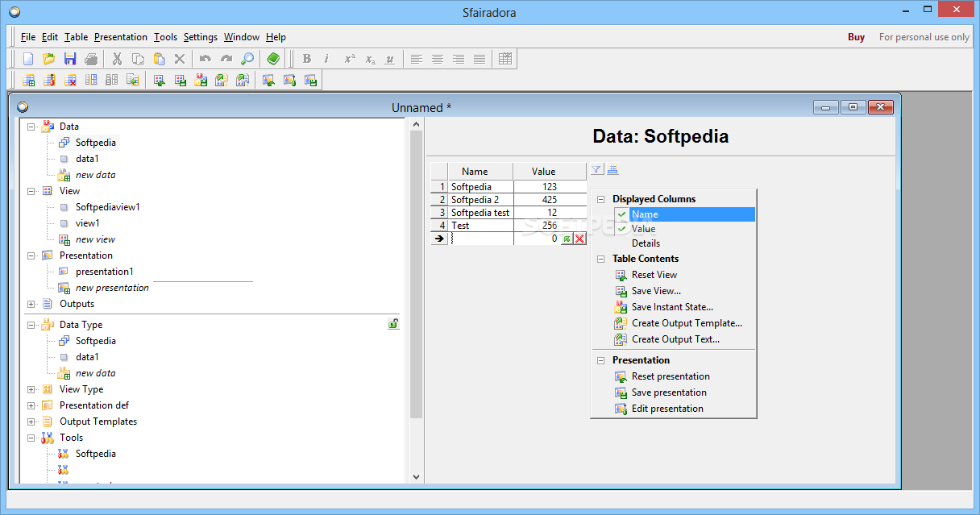
Task: Open the Presentation menu
Action: [x=121, y=37]
